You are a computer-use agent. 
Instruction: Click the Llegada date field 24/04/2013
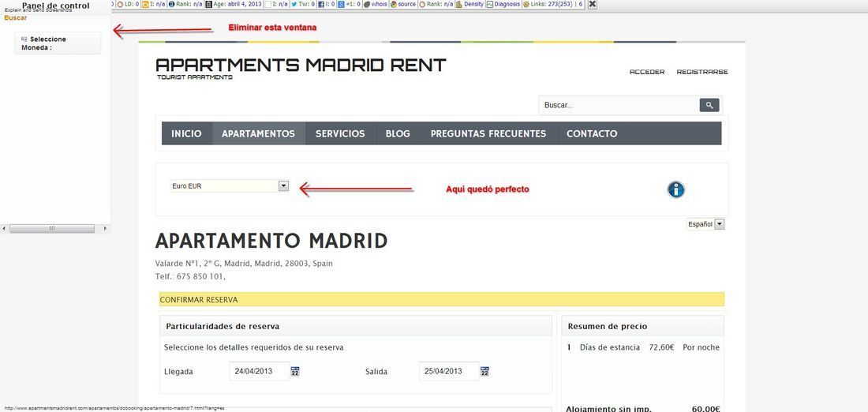coord(260,371)
